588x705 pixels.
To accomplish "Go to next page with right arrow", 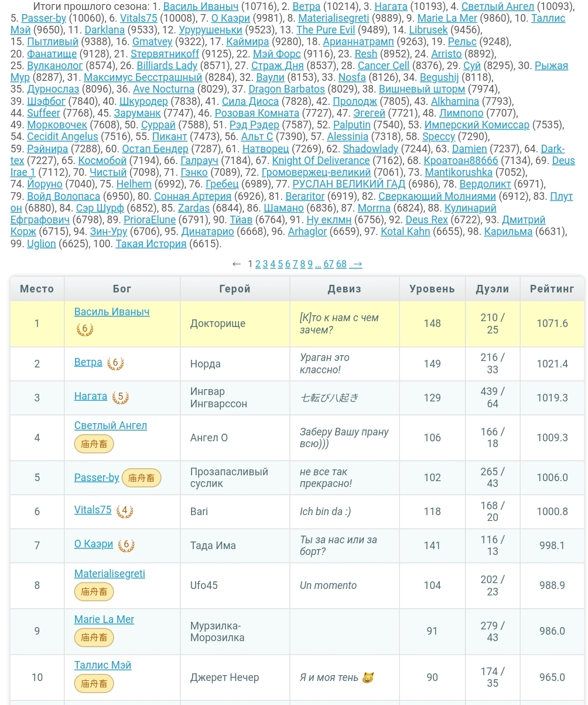I will click(x=356, y=264).
